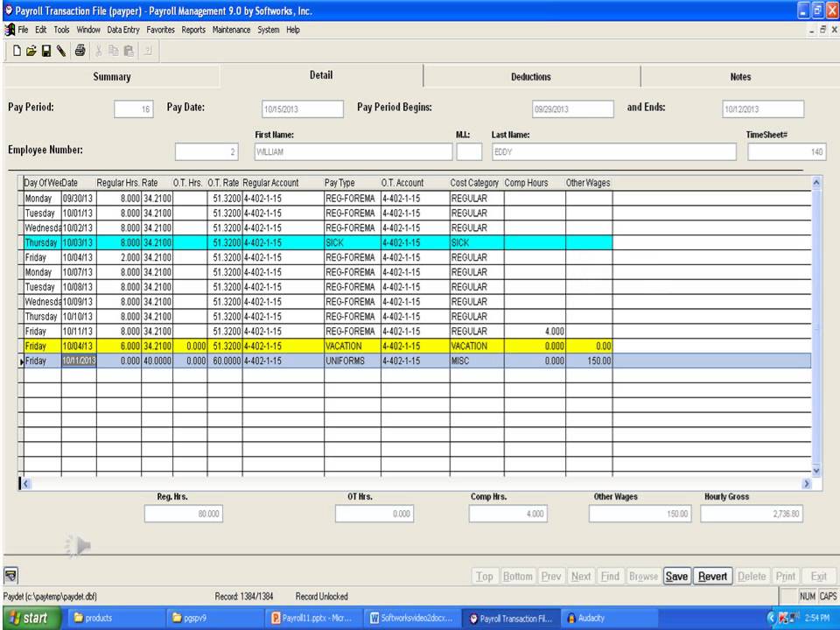The image size is (840, 630).
Task: Open the Edit menu
Action: click(41, 30)
